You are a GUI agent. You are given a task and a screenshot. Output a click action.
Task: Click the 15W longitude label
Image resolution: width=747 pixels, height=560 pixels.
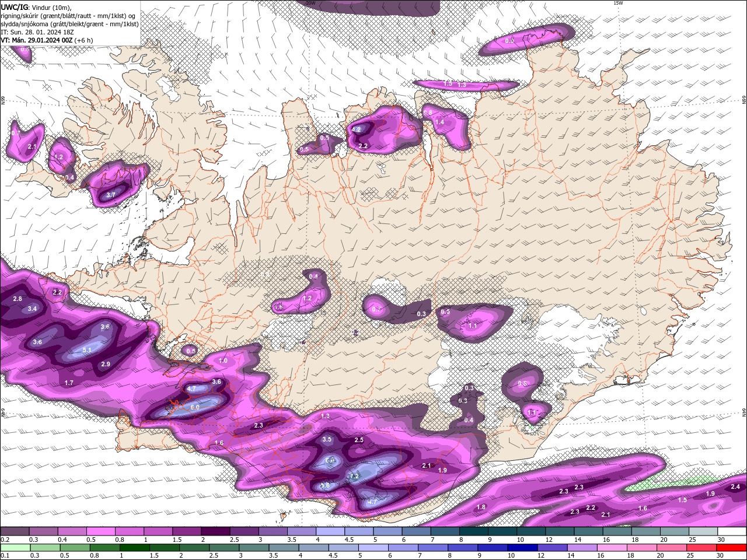pyautogui.click(x=618, y=3)
